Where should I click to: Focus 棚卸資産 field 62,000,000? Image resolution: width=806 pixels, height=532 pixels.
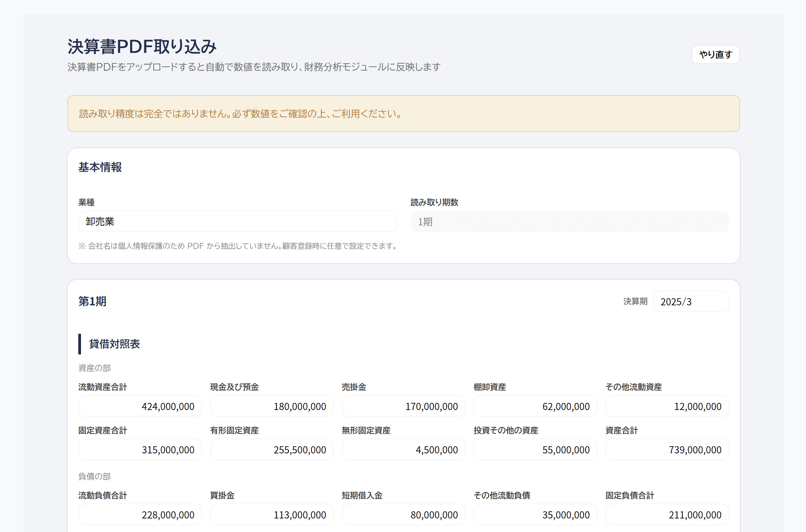coord(535,406)
